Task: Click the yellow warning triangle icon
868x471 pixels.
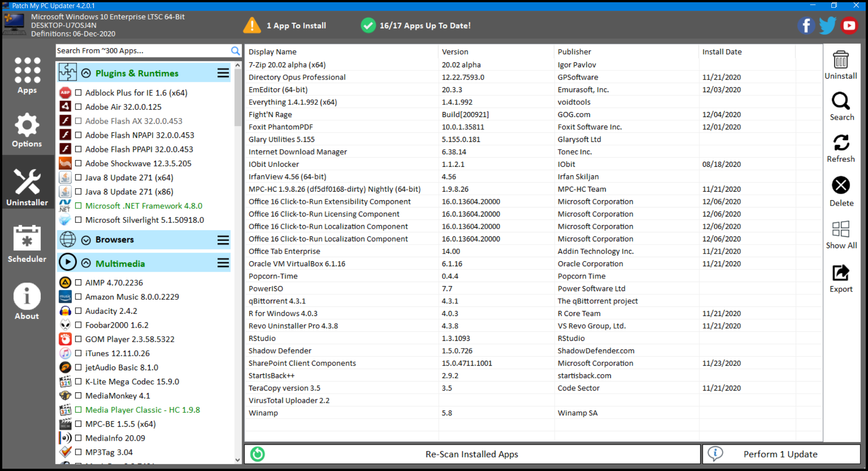Action: coord(252,25)
